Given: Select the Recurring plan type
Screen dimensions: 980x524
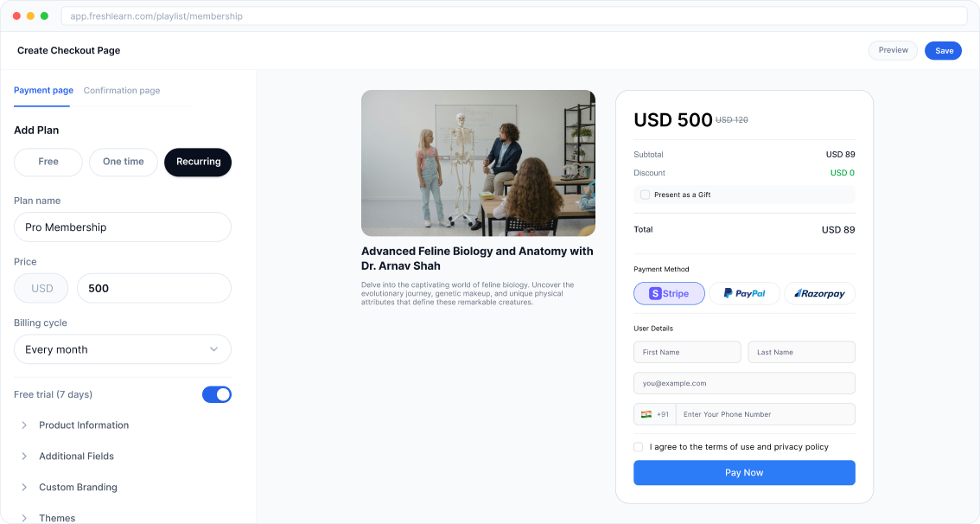Looking at the screenshot, I should (198, 162).
